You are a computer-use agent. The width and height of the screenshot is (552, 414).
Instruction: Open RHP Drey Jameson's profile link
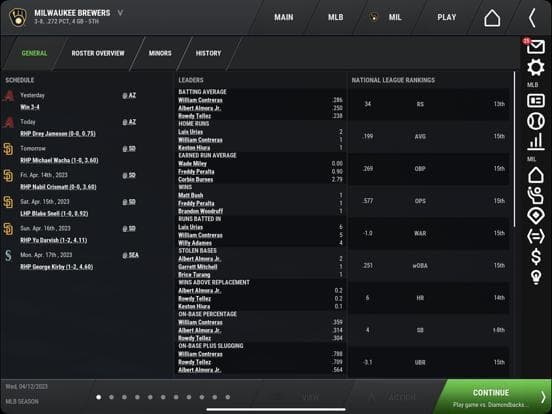(58, 134)
